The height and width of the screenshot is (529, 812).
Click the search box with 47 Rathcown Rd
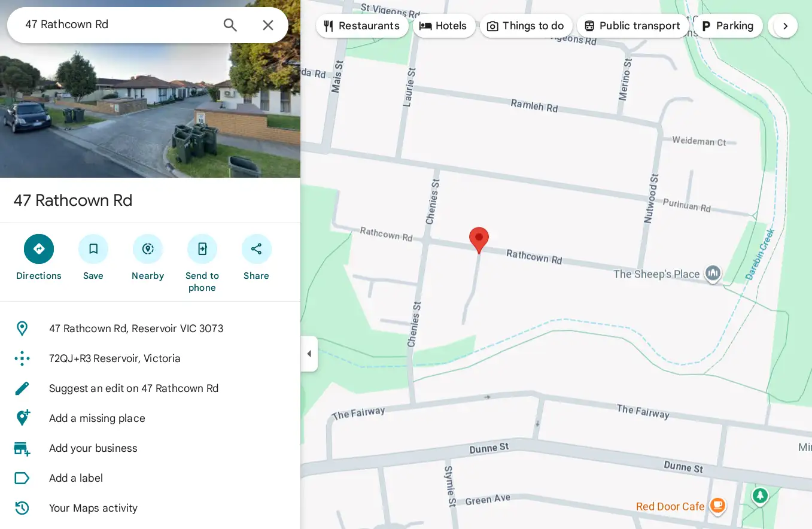[120, 25]
